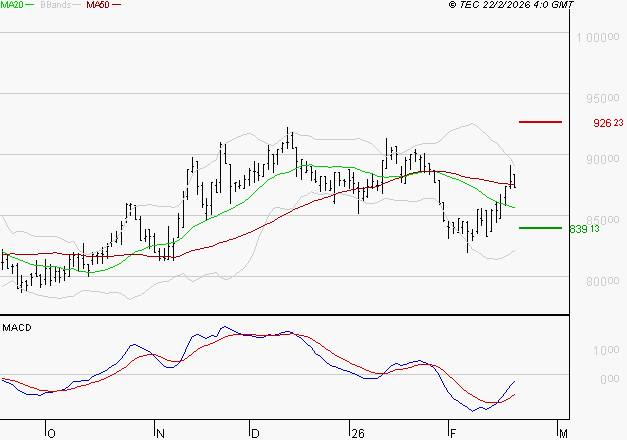This screenshot has height=440, width=627.
Task: Click the green 839.13 support value
Action: click(584, 229)
